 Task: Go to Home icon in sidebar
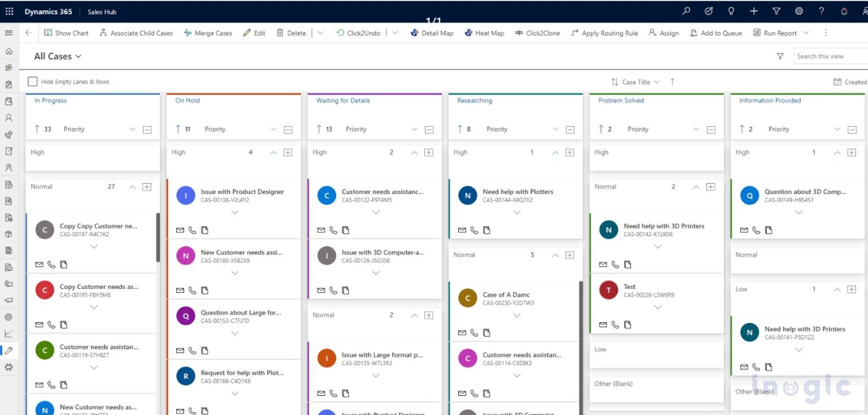(8, 51)
